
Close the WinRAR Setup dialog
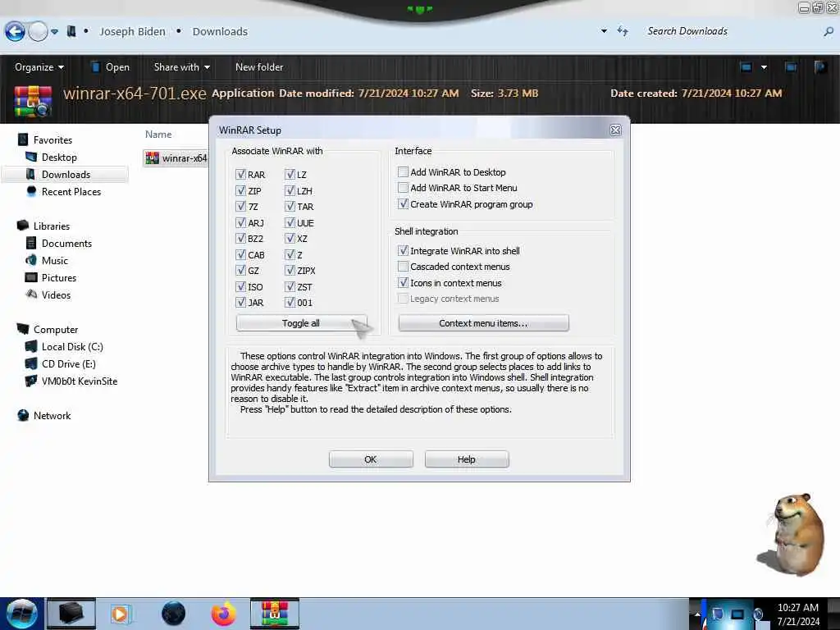tap(615, 130)
